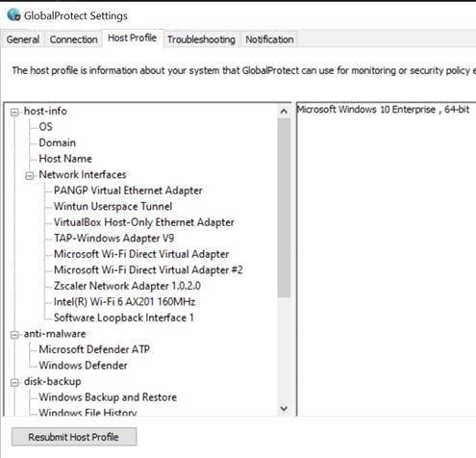Select Microsoft Wi-Fi Direct Virtual Adapter (no #2)
This screenshot has width=476, height=458.
pos(141,254)
